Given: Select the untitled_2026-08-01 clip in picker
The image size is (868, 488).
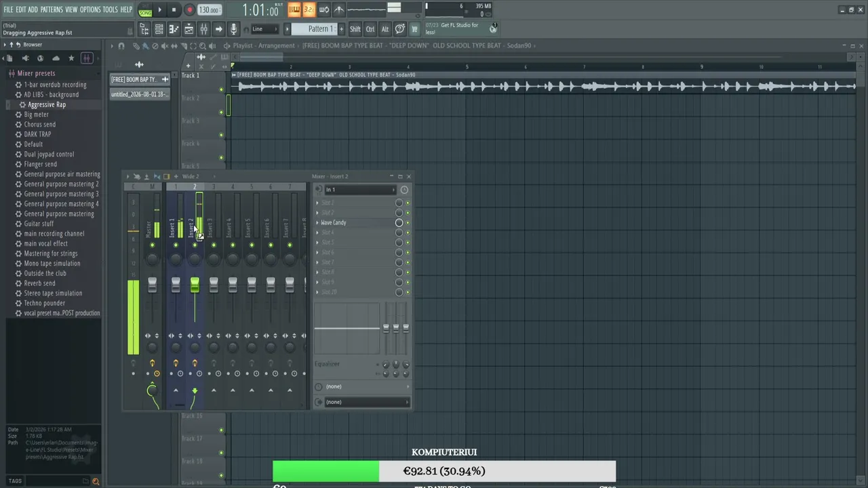Looking at the screenshot, I should point(139,94).
